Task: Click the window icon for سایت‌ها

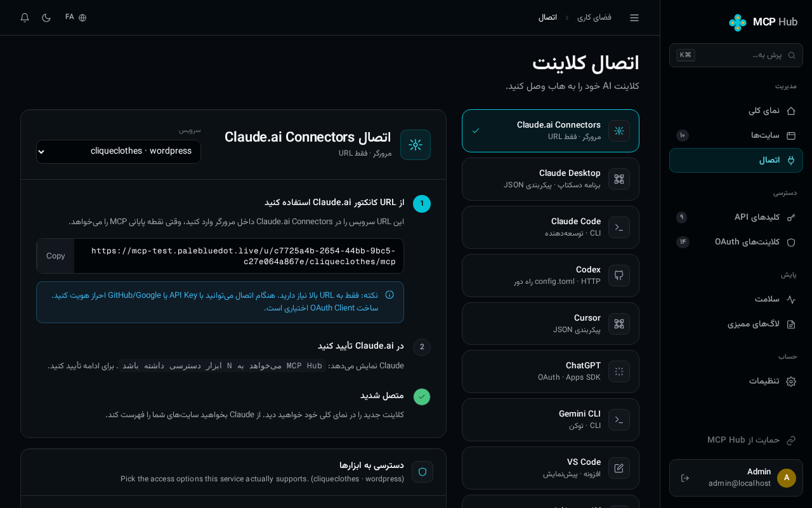Action: coord(791,135)
